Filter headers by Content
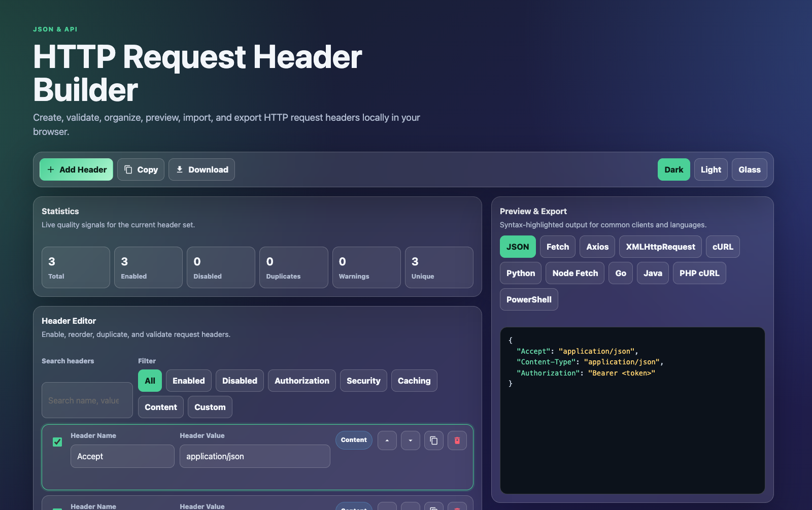812x510 pixels. pyautogui.click(x=161, y=407)
